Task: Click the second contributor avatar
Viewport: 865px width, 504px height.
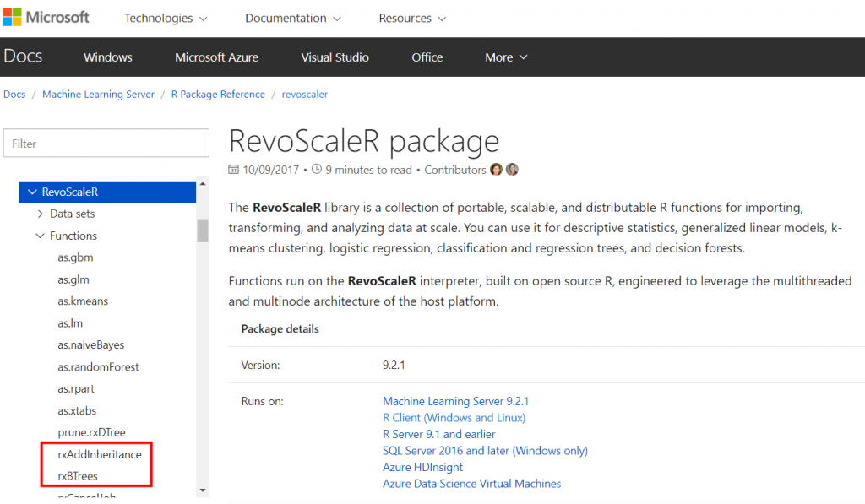Action: click(x=512, y=170)
